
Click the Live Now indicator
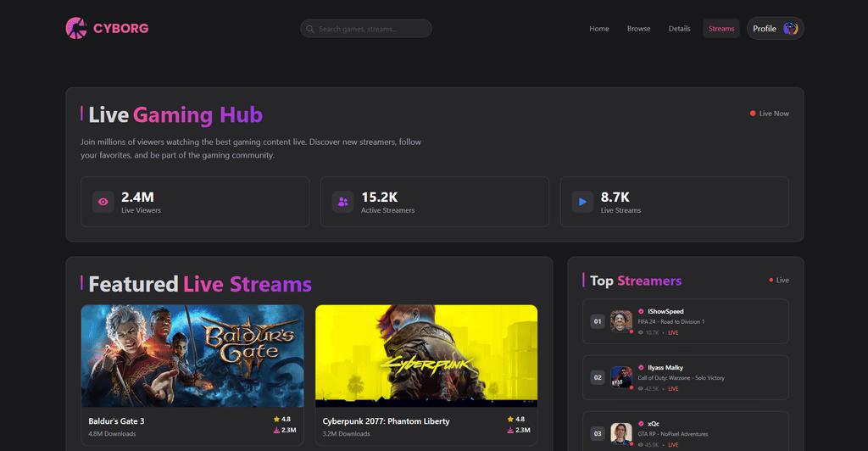pyautogui.click(x=770, y=114)
